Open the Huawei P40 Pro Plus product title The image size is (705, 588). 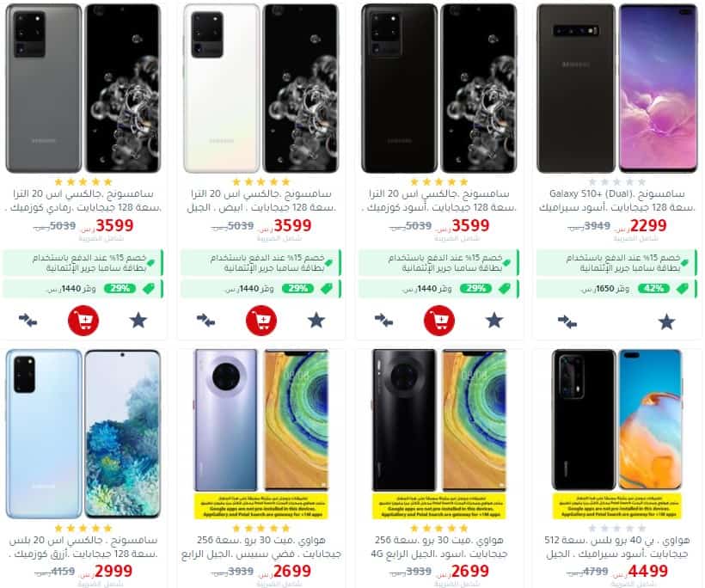[616, 547]
